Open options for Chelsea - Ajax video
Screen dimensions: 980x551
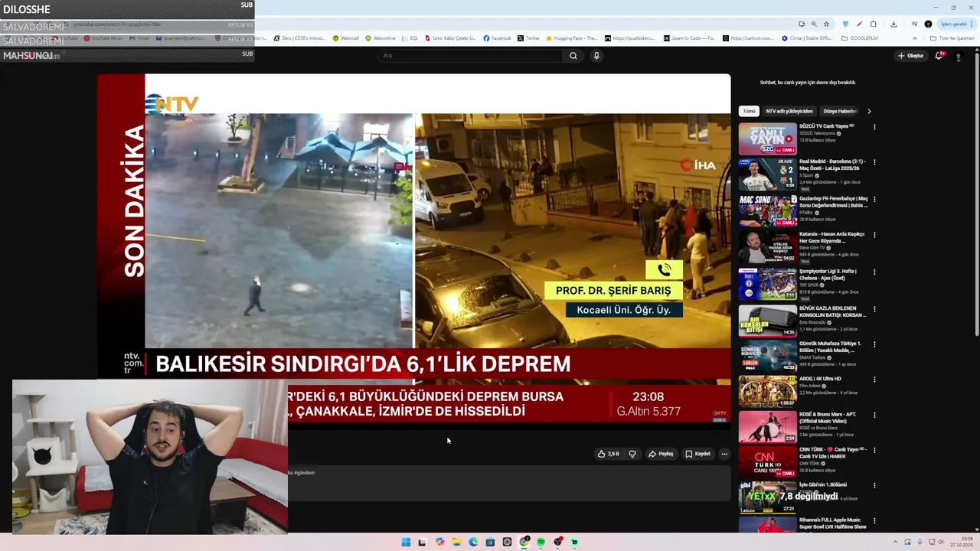point(874,272)
